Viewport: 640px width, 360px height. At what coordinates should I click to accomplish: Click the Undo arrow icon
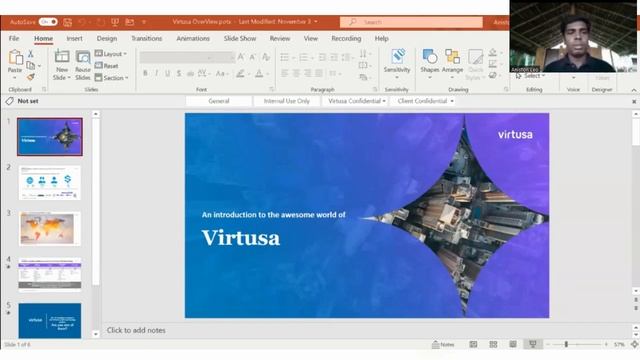click(x=83, y=22)
